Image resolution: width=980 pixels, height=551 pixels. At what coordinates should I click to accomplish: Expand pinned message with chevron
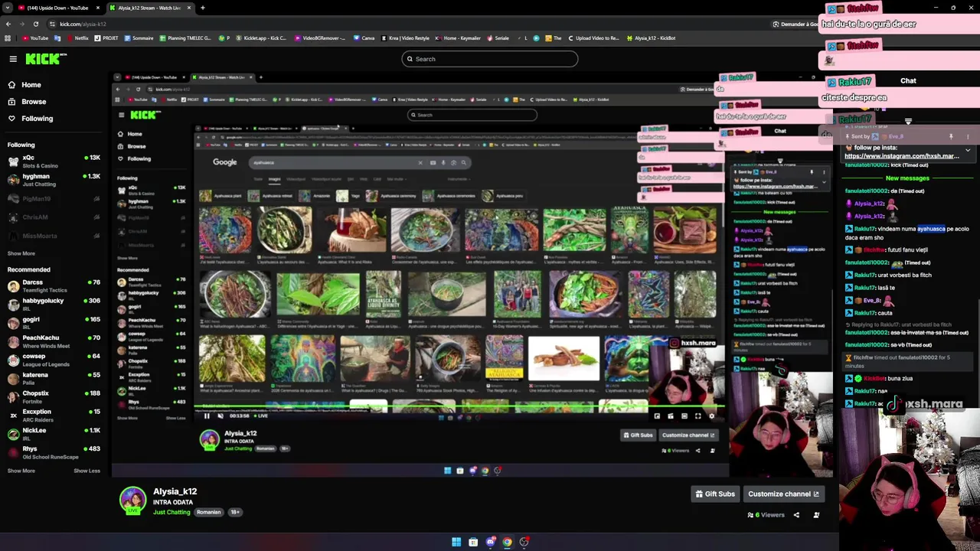[968, 151]
